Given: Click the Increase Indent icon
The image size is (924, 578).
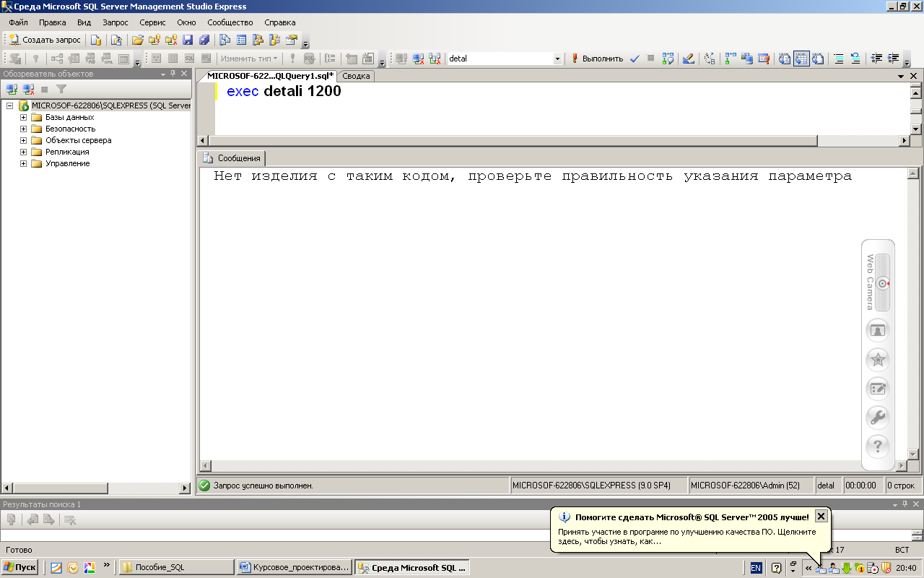Looking at the screenshot, I should 894,59.
